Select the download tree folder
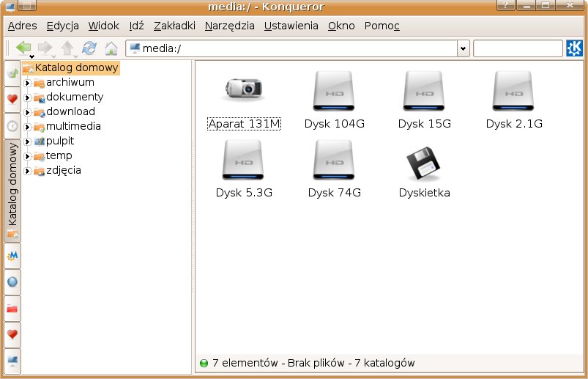588x379 pixels. 64,111
